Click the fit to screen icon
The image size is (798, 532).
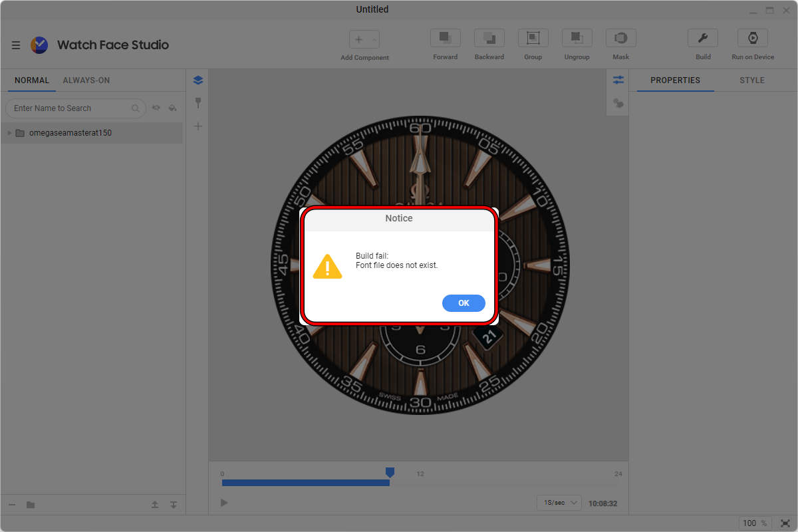click(x=785, y=523)
